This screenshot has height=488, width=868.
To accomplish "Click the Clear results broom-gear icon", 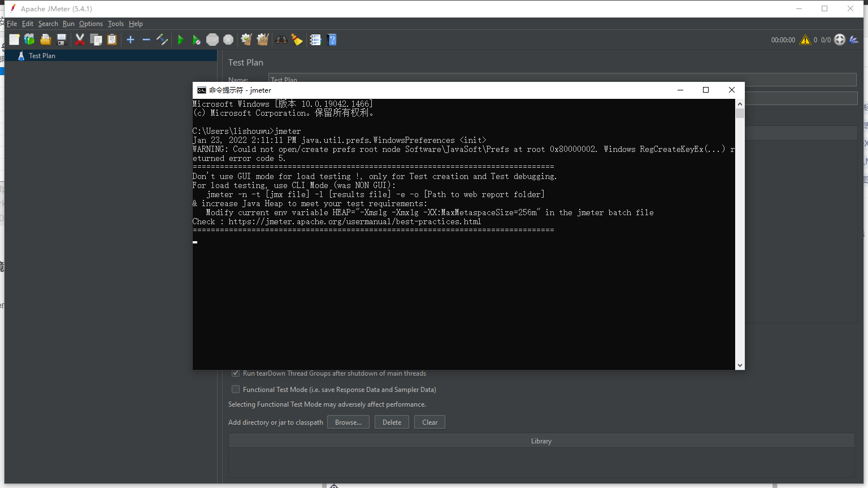I will point(246,40).
